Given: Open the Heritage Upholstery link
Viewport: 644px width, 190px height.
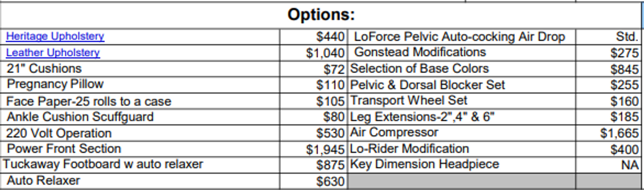Looking at the screenshot, I should tap(55, 36).
